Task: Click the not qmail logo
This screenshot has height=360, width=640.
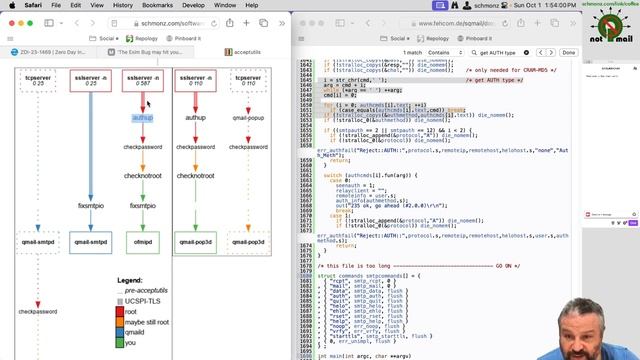Action: tap(611, 26)
